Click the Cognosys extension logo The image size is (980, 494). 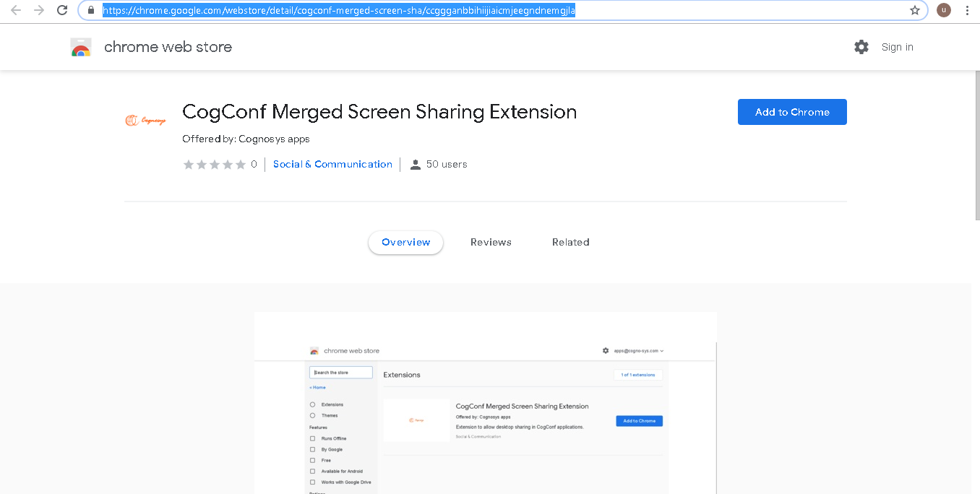click(145, 121)
